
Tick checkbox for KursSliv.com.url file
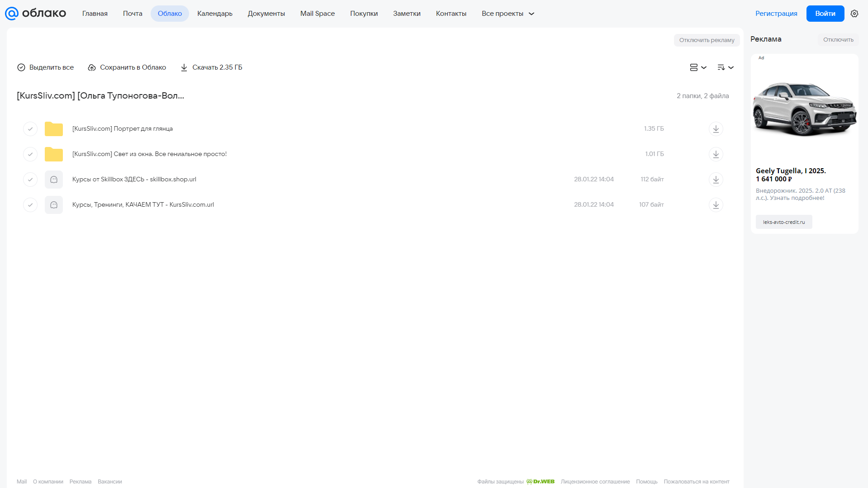(x=30, y=205)
